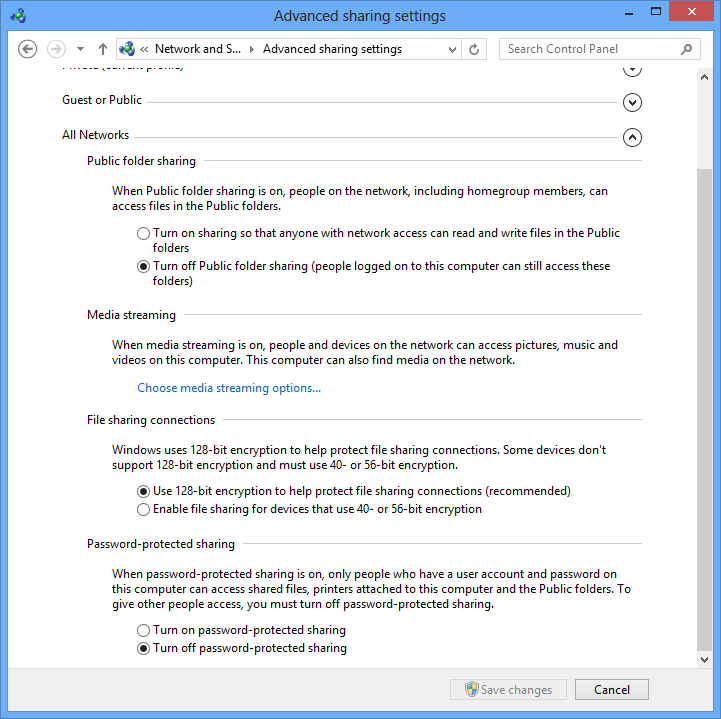Click the Back navigation arrow

click(x=28, y=49)
